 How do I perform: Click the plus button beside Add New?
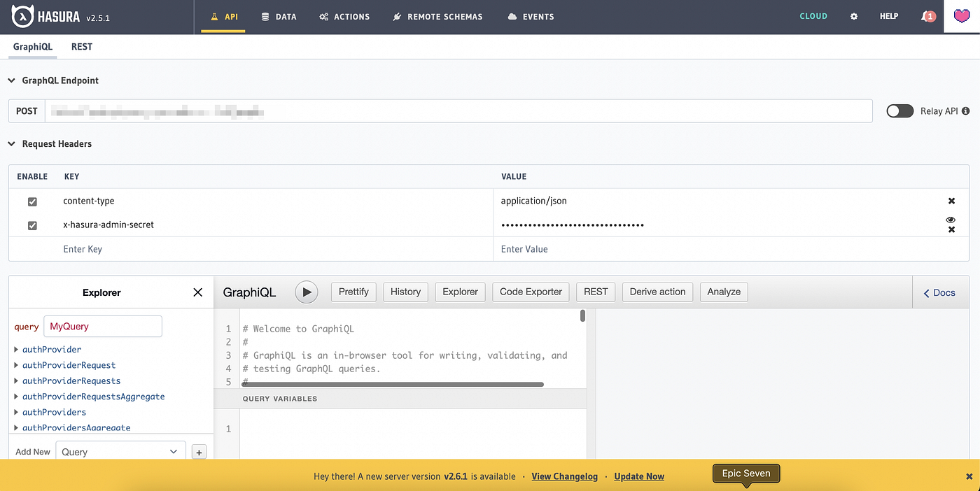point(199,452)
